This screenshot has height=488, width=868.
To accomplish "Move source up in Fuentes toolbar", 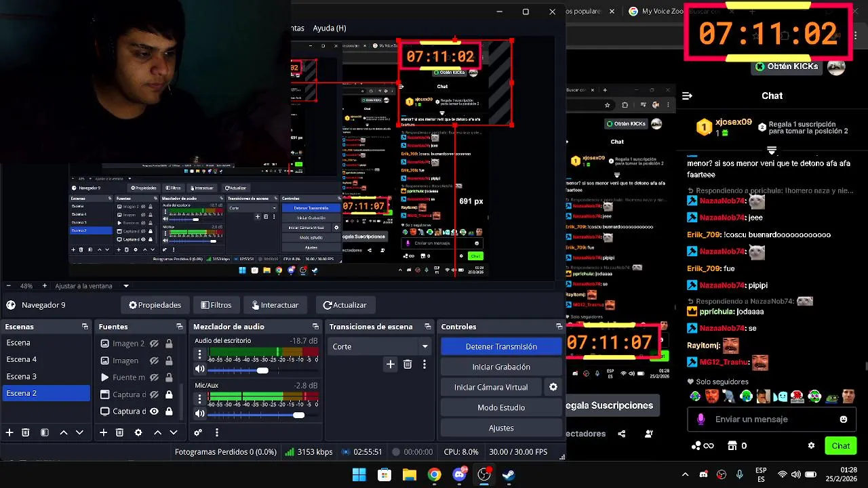I will tap(157, 432).
